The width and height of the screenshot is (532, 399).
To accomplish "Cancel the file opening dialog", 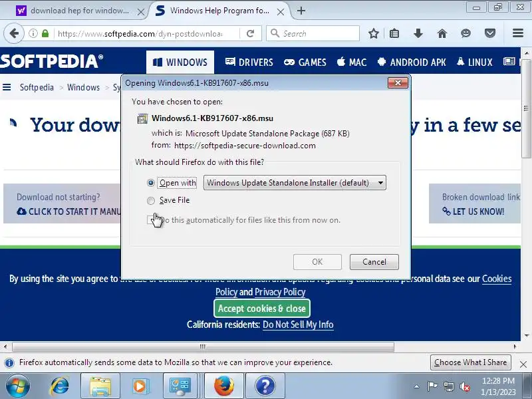I will point(374,262).
